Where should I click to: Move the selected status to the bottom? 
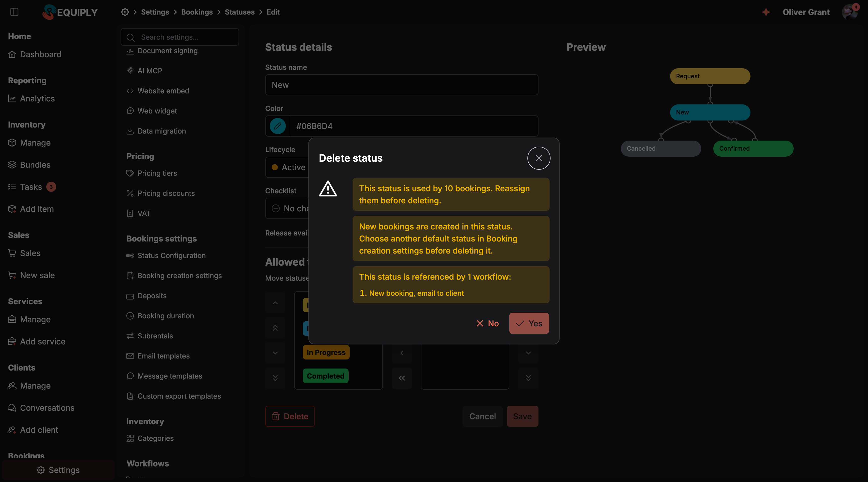tap(275, 378)
